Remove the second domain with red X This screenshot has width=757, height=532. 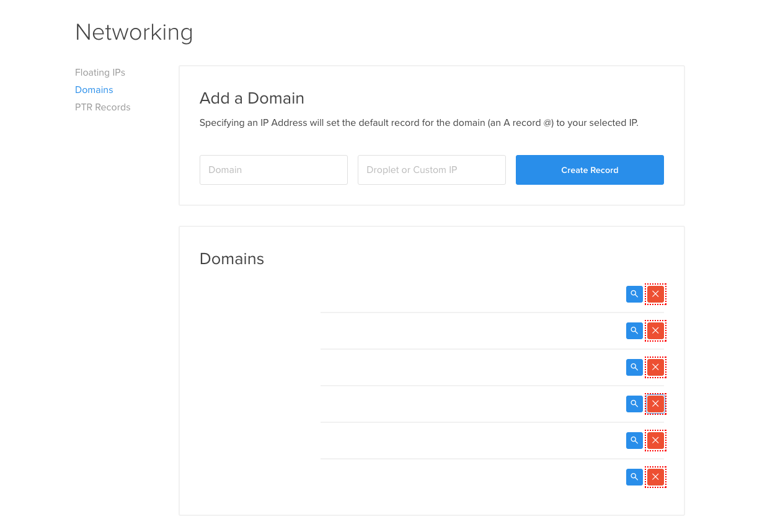655,330
